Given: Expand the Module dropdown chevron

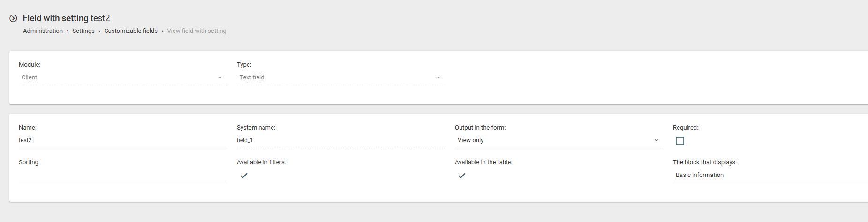Looking at the screenshot, I should pos(220,77).
